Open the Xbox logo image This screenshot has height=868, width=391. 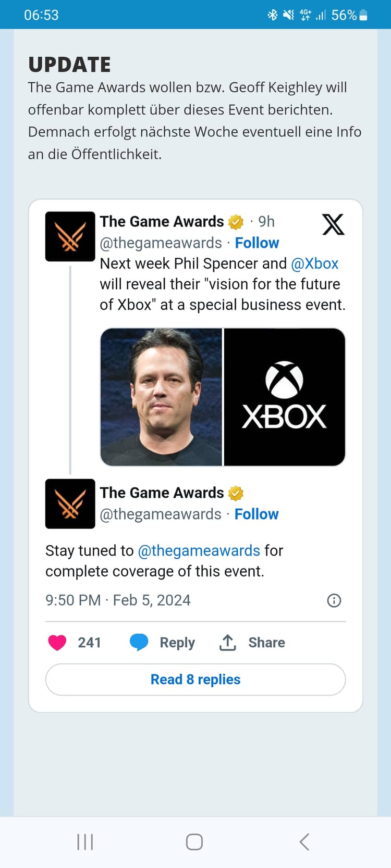tap(285, 397)
